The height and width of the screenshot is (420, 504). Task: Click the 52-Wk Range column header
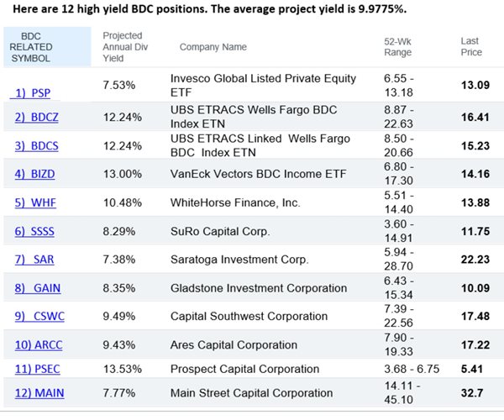(x=398, y=47)
